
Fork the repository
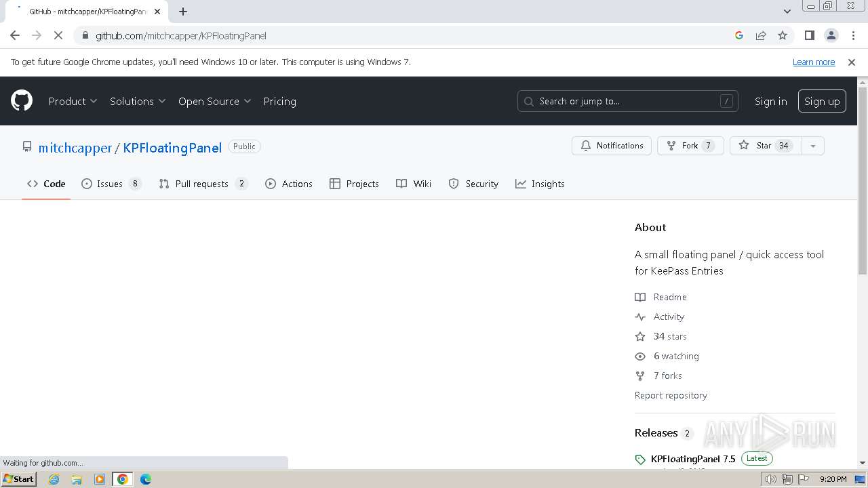pyautogui.click(x=690, y=146)
